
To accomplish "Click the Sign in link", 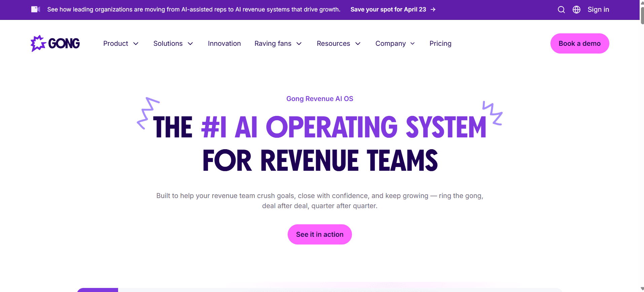I will click(x=598, y=9).
